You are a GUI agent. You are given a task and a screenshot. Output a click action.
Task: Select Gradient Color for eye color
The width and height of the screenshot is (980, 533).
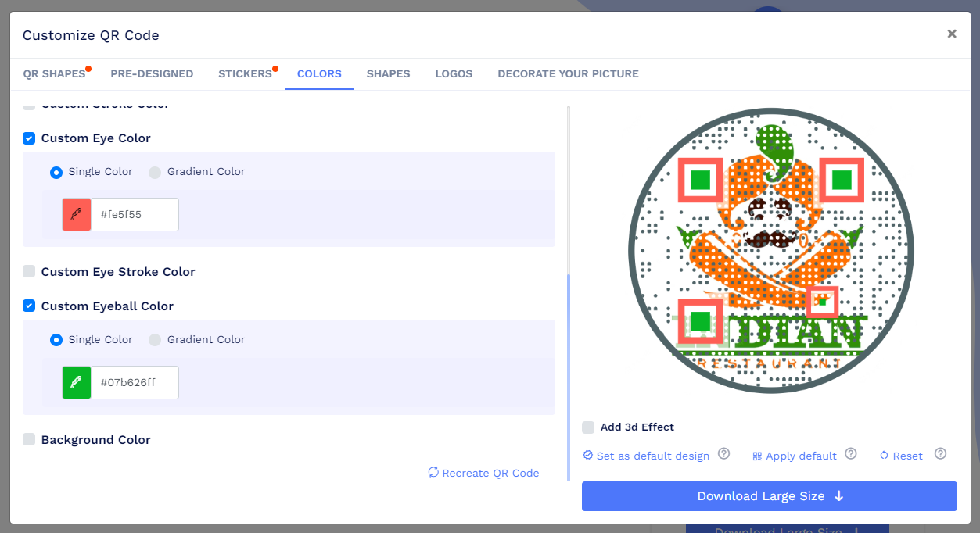point(155,172)
